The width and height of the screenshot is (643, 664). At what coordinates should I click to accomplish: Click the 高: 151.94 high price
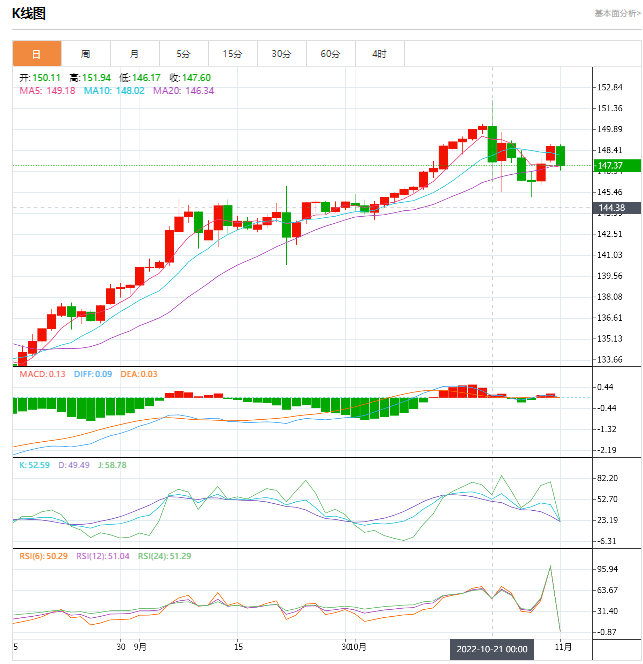coord(90,78)
